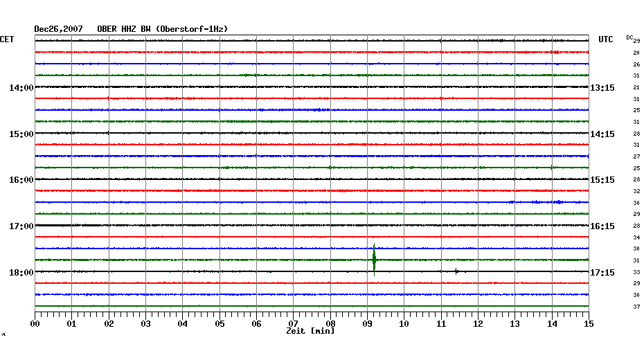Click the 13:15 UTC time label
Screen dimensions: 644x342
tap(602, 88)
